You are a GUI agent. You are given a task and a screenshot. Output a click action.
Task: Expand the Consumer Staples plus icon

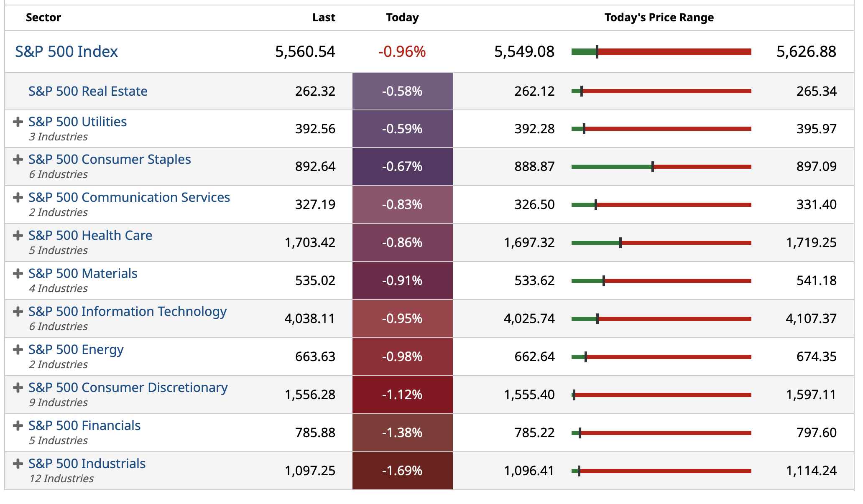(18, 160)
